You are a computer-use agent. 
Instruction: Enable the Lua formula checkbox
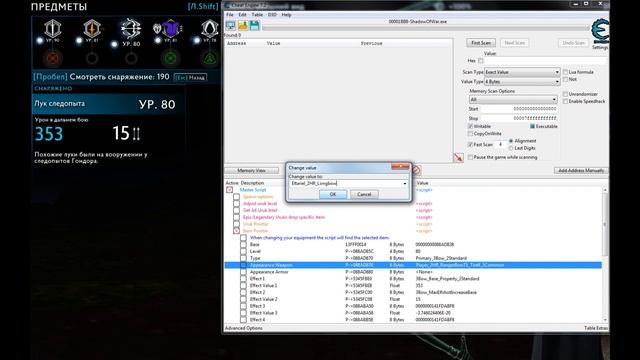tap(565, 72)
